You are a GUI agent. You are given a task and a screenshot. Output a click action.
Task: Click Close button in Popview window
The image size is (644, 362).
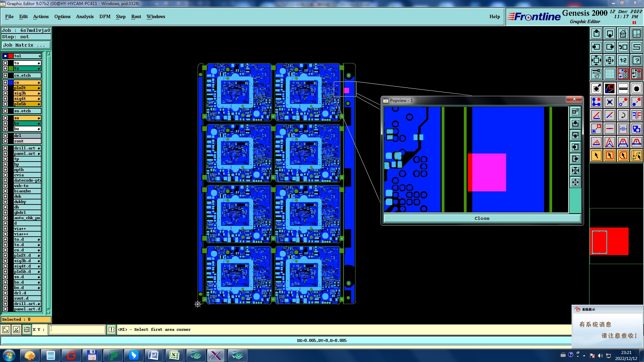tap(482, 218)
